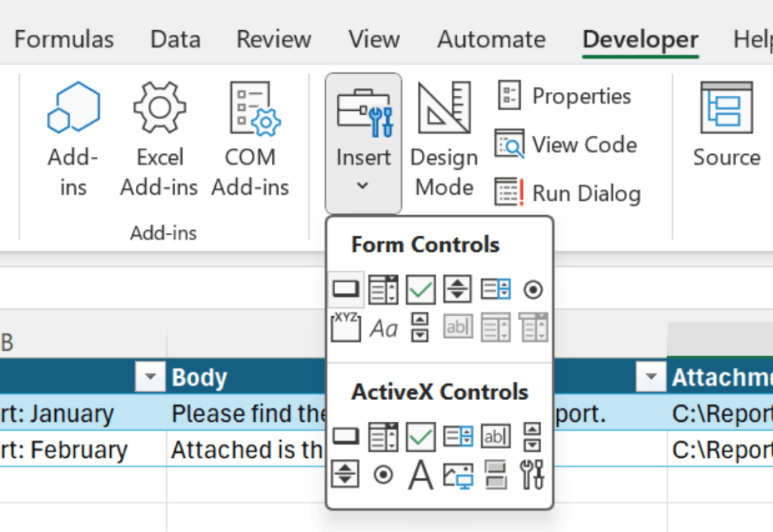Select the ActiveX Text Box (abl) control
Viewport: 773px width, 532px height.
click(x=495, y=436)
